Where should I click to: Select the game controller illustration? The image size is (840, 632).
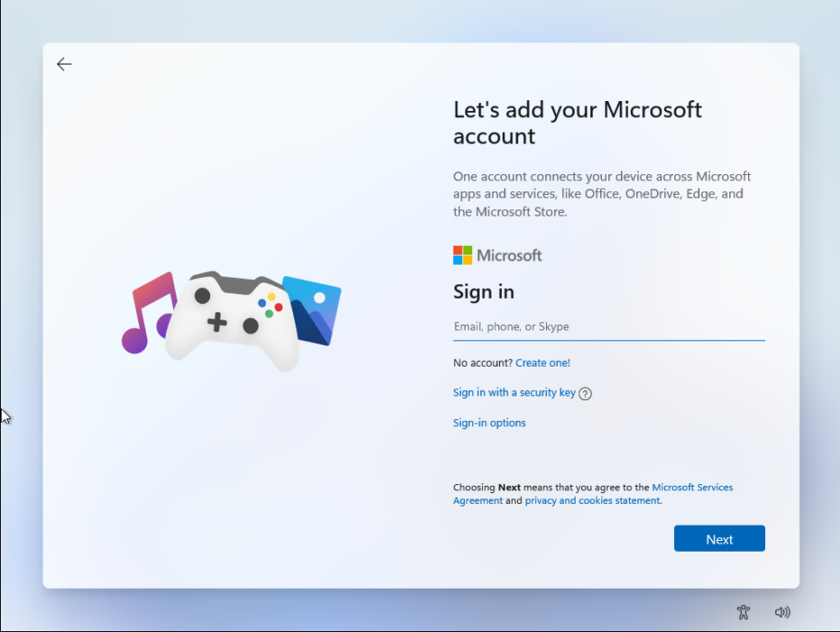pos(233,320)
